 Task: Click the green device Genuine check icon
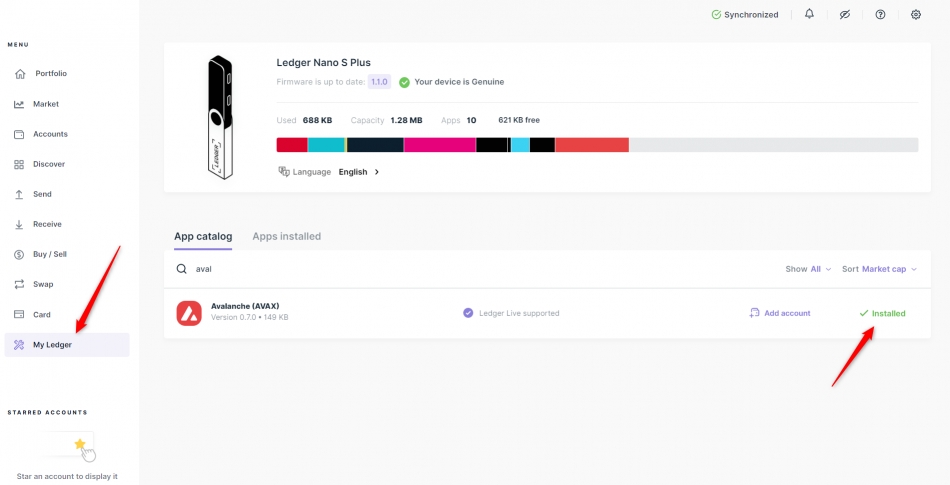pyautogui.click(x=404, y=82)
